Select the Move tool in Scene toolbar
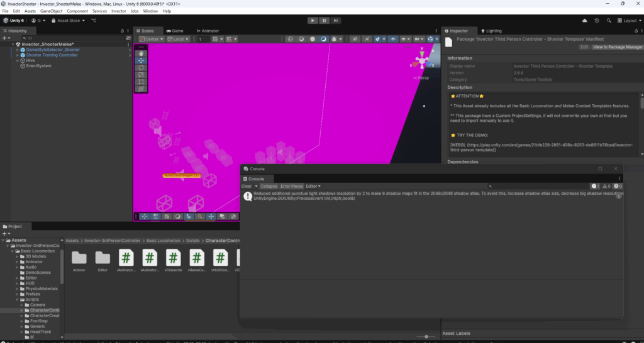Viewport: 644px width, 343px height. tap(141, 60)
